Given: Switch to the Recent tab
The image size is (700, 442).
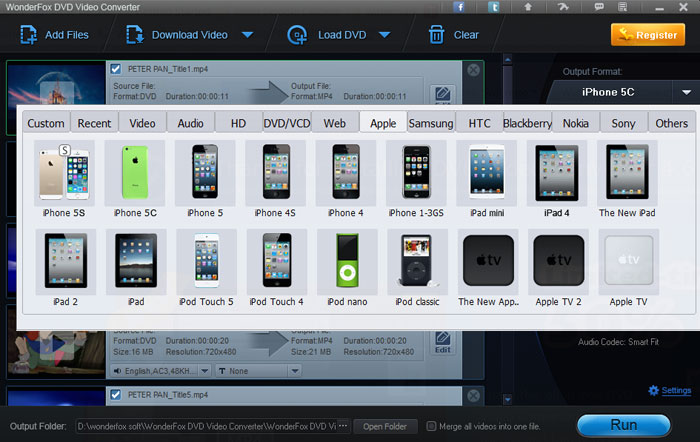Looking at the screenshot, I should (x=94, y=123).
